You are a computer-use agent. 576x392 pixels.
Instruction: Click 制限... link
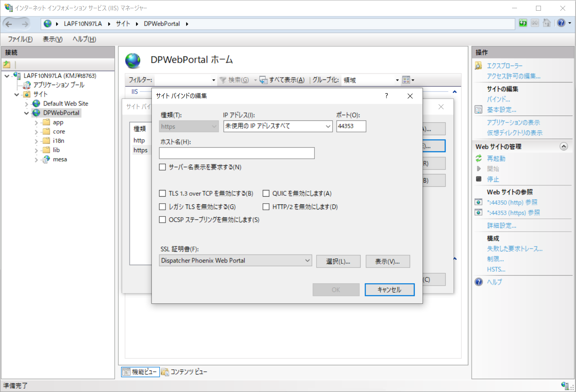(495, 259)
